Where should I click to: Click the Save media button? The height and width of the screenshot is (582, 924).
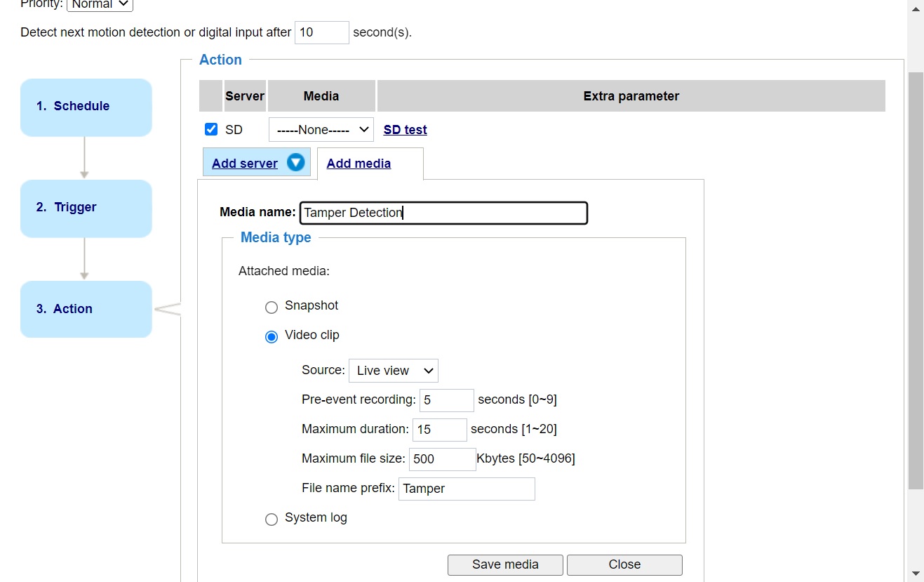(x=504, y=564)
